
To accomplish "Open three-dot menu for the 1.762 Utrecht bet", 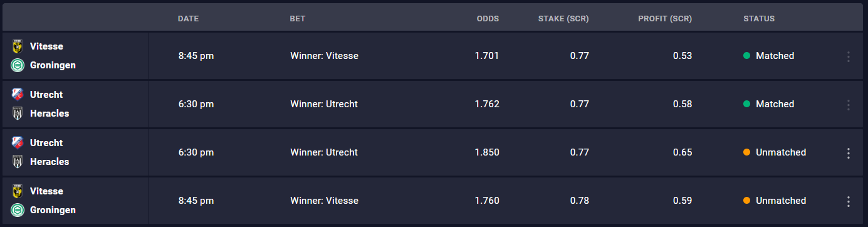I will 849,105.
